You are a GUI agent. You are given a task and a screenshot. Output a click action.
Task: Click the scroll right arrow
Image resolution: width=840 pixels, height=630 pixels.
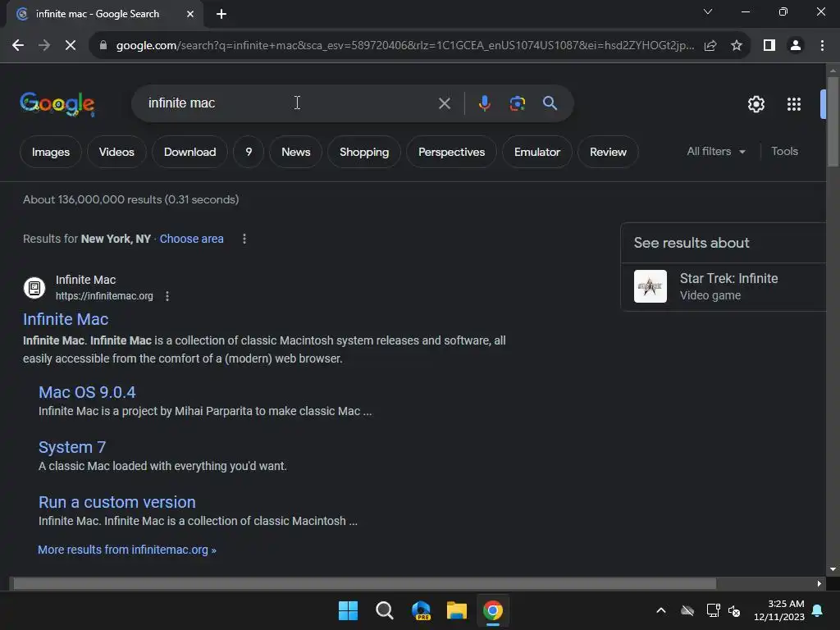coord(819,583)
